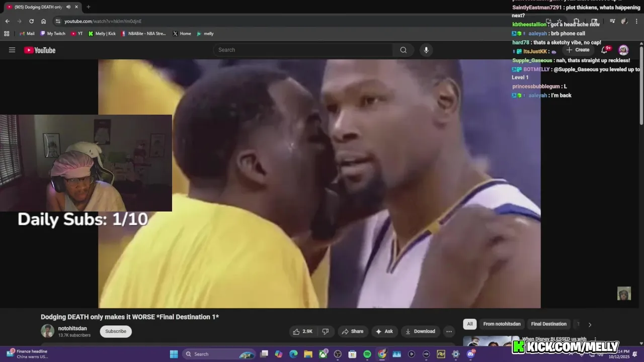The image size is (644, 362).
Task: Focus the YouTube search field
Action: click(x=303, y=50)
